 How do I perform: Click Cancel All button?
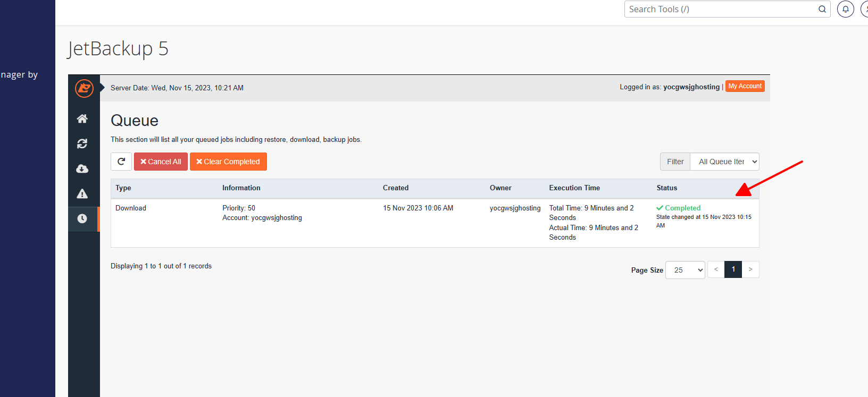161,162
